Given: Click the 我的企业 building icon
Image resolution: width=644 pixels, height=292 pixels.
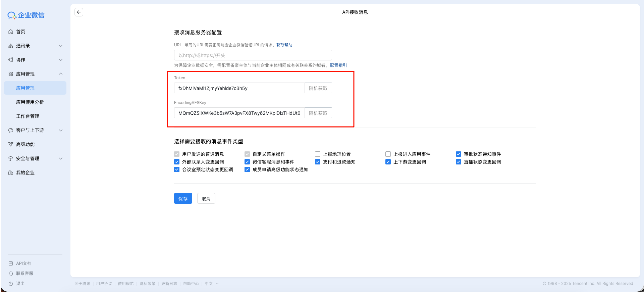Looking at the screenshot, I should pos(11,173).
